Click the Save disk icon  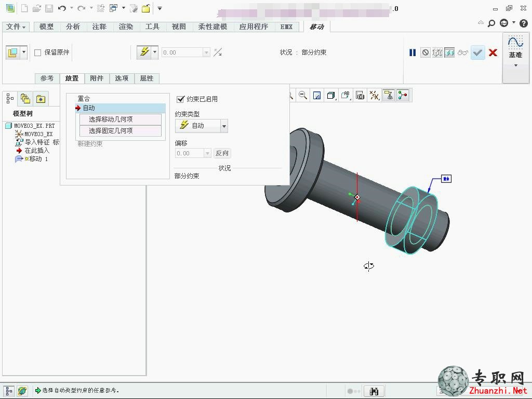click(x=49, y=8)
